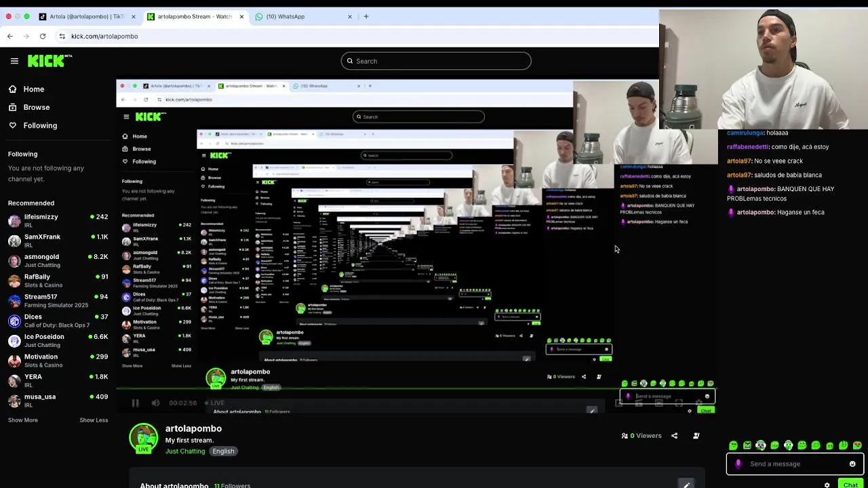Open Following in the sidebar
Viewport: 868px width, 488px height.
pyautogui.click(x=33, y=125)
